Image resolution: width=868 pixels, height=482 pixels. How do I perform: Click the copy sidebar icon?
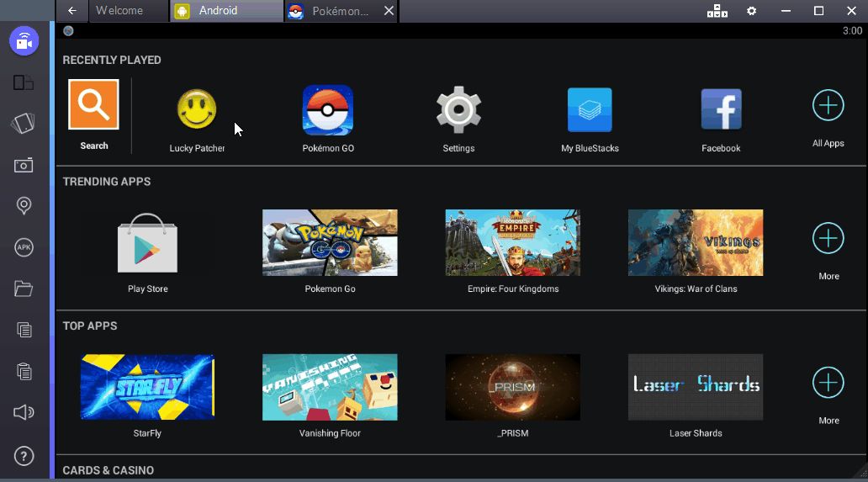pyautogui.click(x=24, y=330)
